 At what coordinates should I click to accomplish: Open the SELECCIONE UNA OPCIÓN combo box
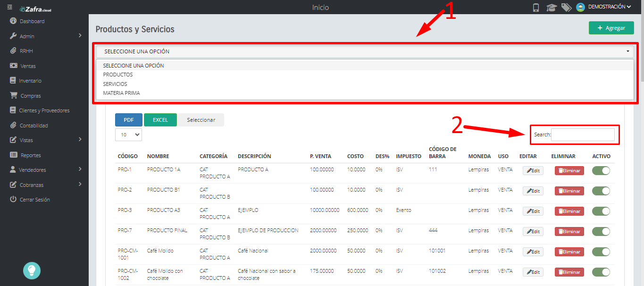click(365, 51)
